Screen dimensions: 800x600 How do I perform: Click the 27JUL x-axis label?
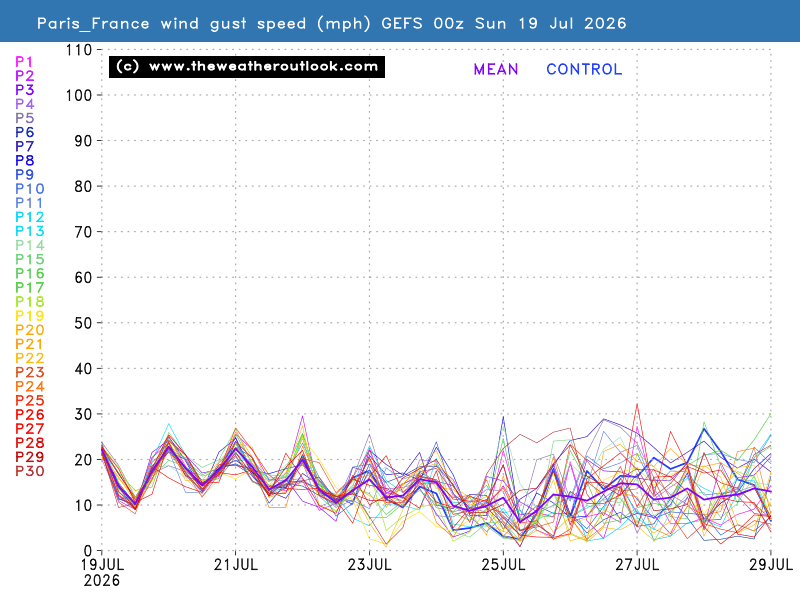(637, 565)
